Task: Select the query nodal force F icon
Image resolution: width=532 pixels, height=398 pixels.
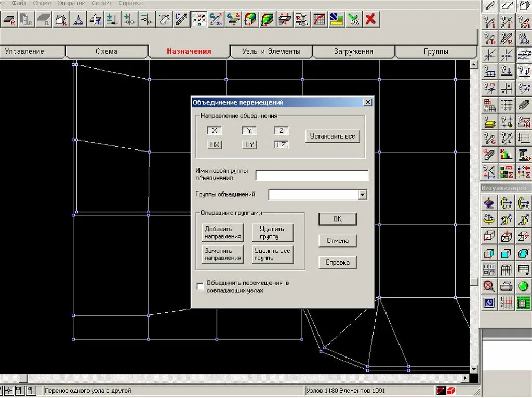Action: pos(524,71)
